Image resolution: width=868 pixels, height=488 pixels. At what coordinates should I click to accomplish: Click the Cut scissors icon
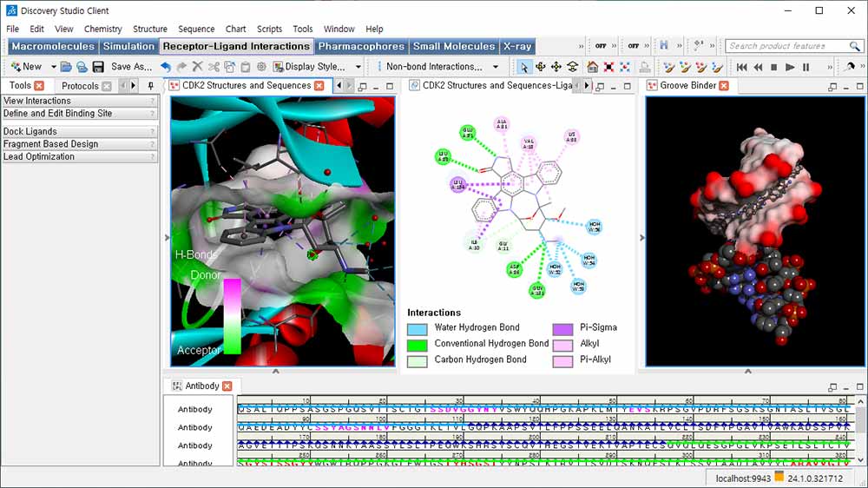pos(214,67)
